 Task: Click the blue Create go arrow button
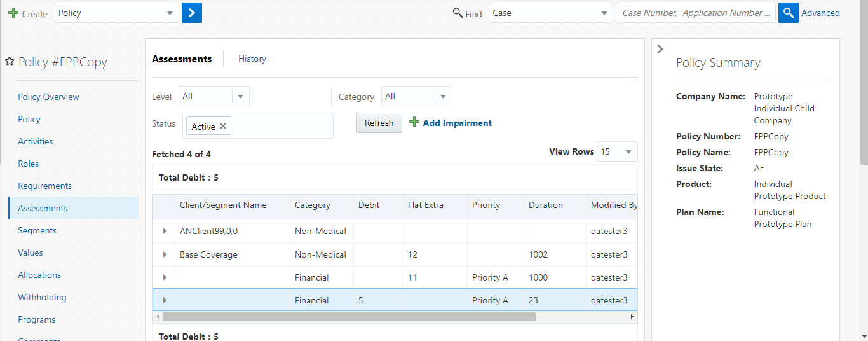tap(191, 13)
